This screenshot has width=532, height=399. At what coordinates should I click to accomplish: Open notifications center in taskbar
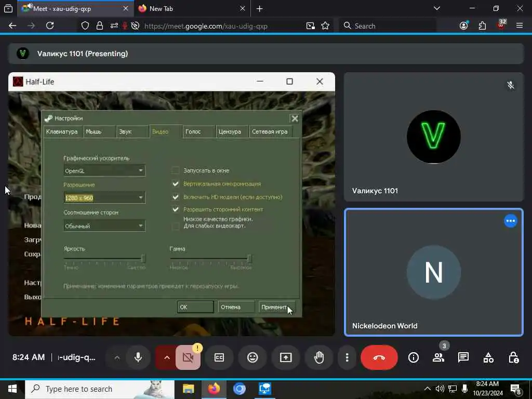click(x=516, y=389)
